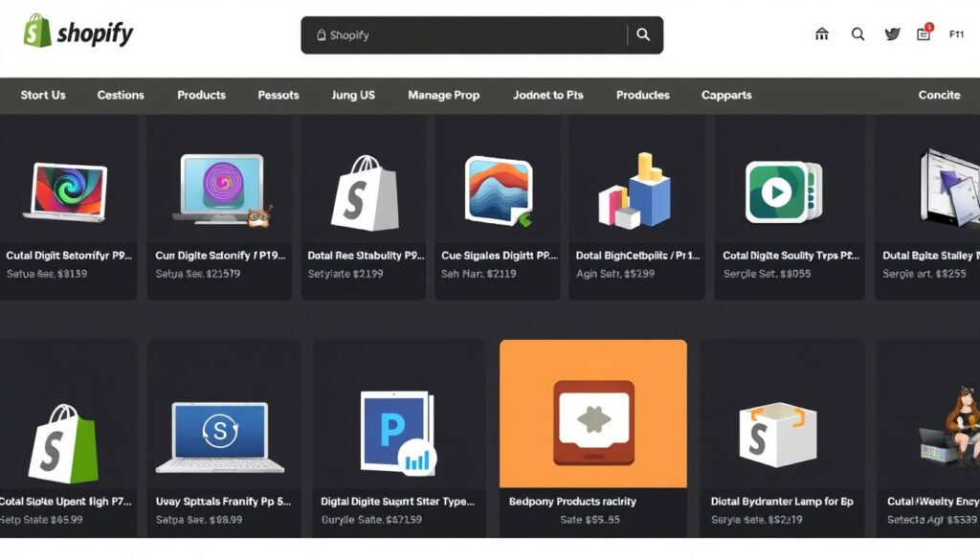Screen dimensions: 980x560
Task: Open the Products menu item
Action: pos(201,95)
